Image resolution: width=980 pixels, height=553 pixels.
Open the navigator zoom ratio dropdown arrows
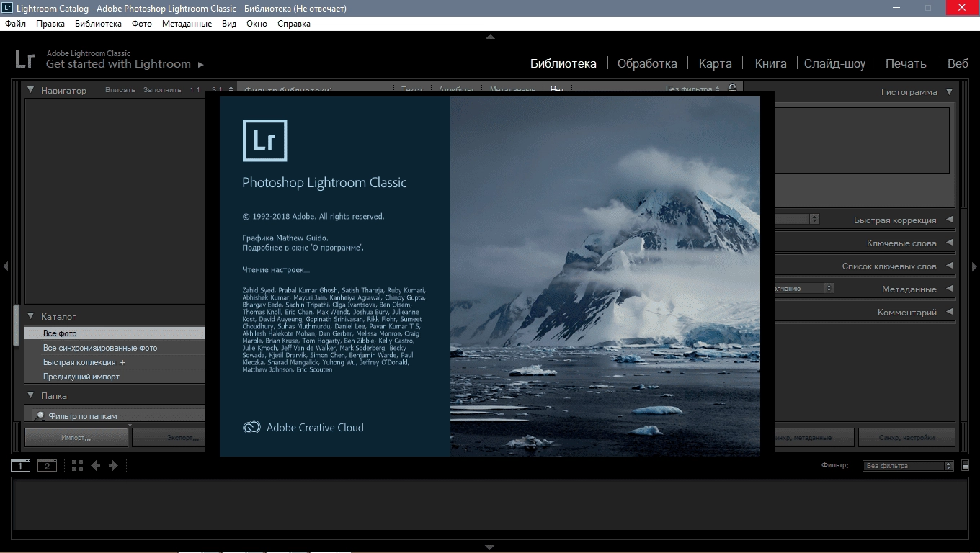coord(231,90)
